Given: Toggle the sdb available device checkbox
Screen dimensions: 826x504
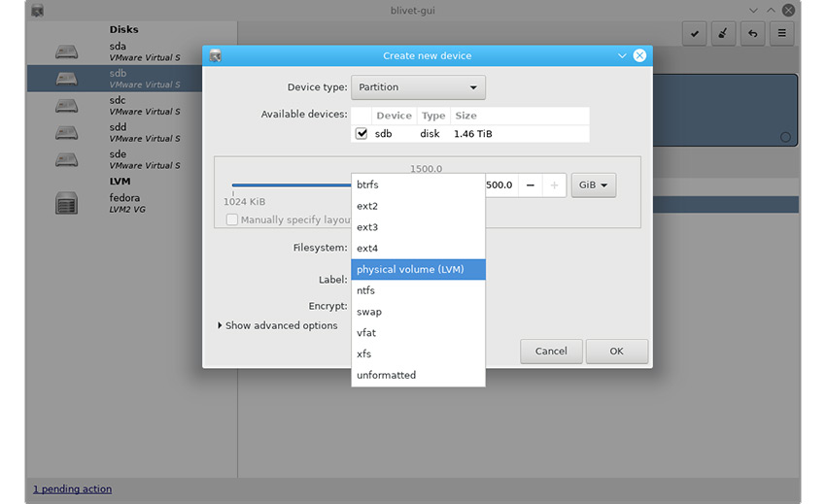Looking at the screenshot, I should coord(361,134).
